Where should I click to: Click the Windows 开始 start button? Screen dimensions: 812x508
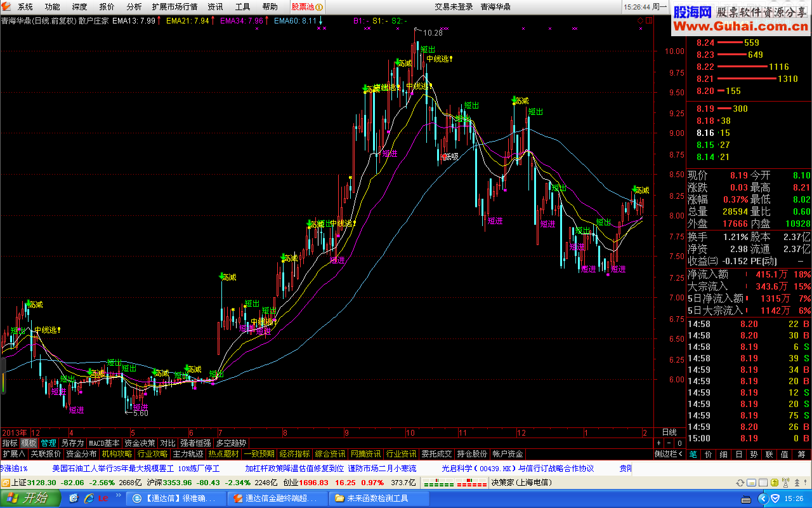click(31, 498)
